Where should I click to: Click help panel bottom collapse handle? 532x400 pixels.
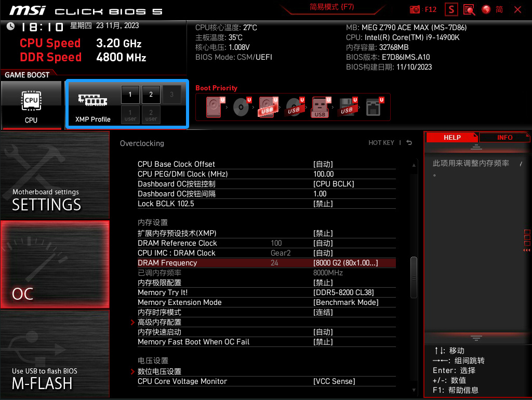click(476, 338)
